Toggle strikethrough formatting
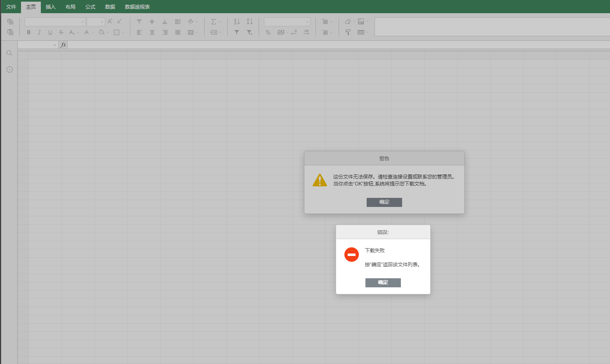Viewport: 610px width, 364px height. point(61,32)
